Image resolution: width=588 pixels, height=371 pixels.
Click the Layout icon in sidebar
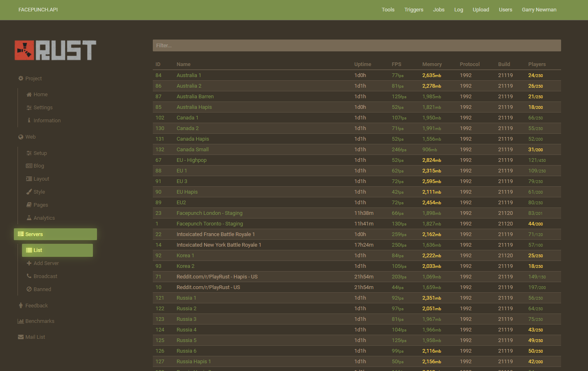pos(29,179)
